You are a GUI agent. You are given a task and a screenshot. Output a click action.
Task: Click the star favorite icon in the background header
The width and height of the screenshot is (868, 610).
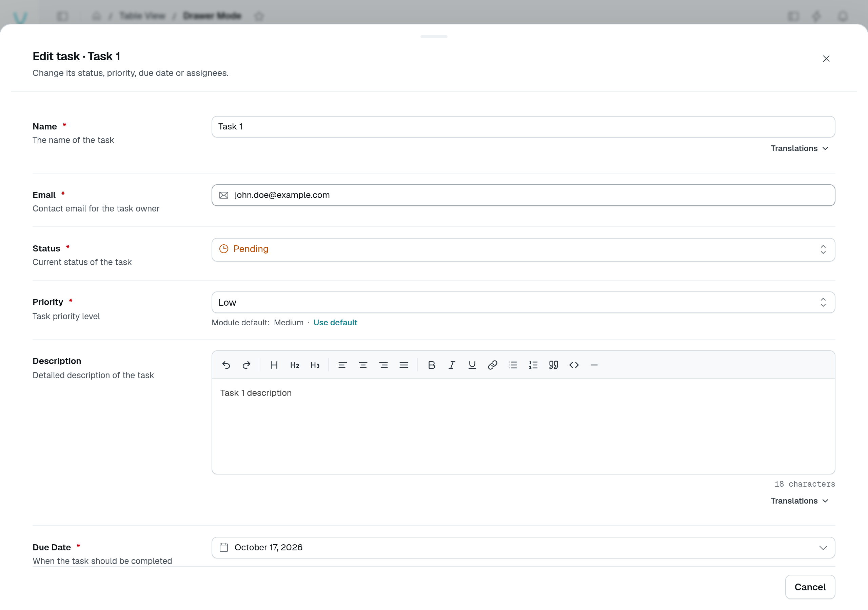pos(259,16)
